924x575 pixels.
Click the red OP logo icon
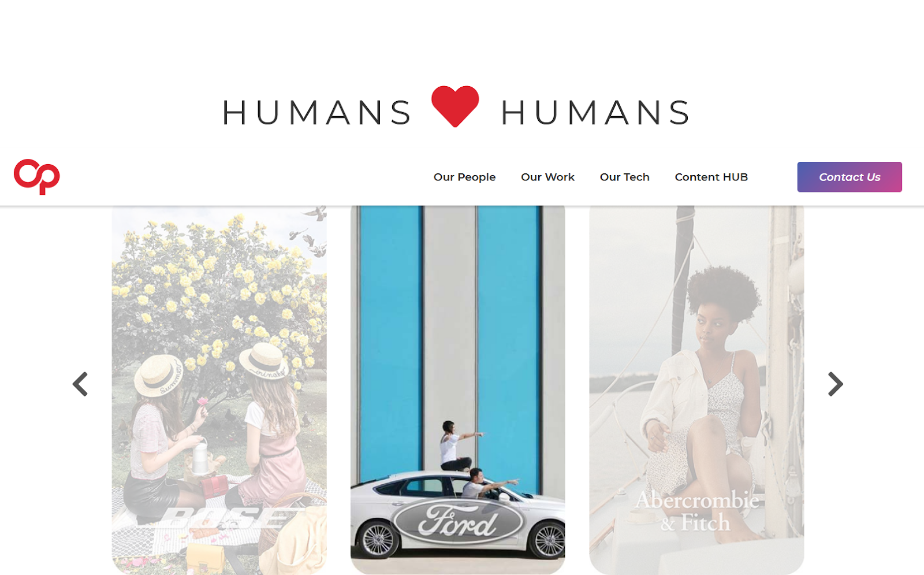pos(37,177)
